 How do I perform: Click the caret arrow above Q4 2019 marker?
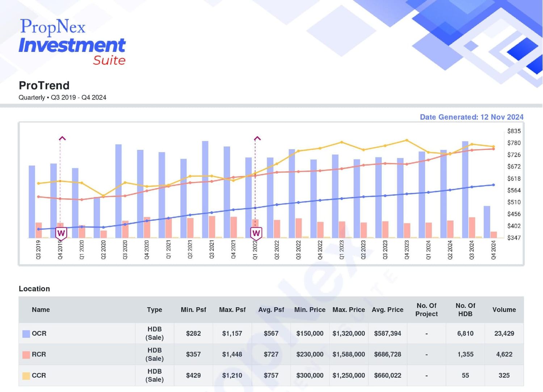click(62, 138)
